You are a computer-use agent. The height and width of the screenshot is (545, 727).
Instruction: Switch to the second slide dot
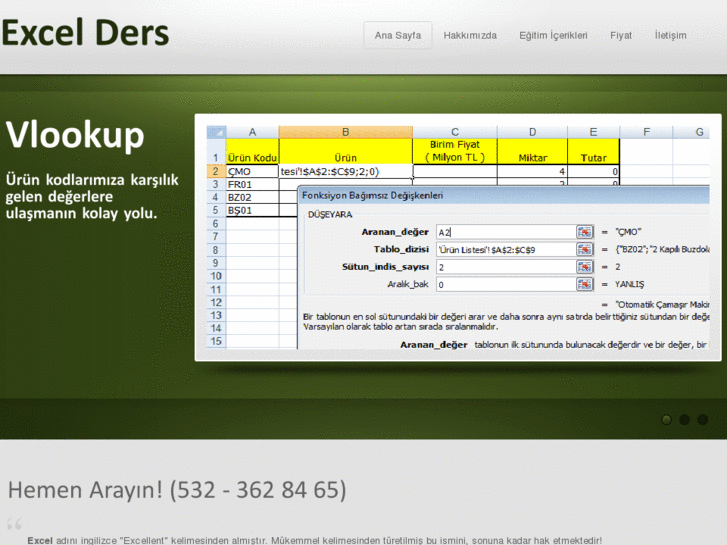point(684,420)
